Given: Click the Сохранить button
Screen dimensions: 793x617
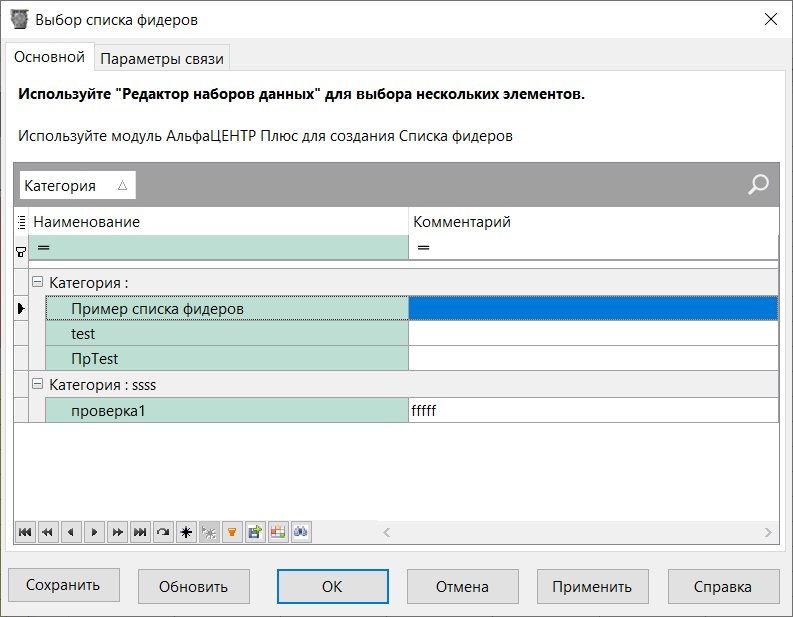Looking at the screenshot, I should click(63, 586).
